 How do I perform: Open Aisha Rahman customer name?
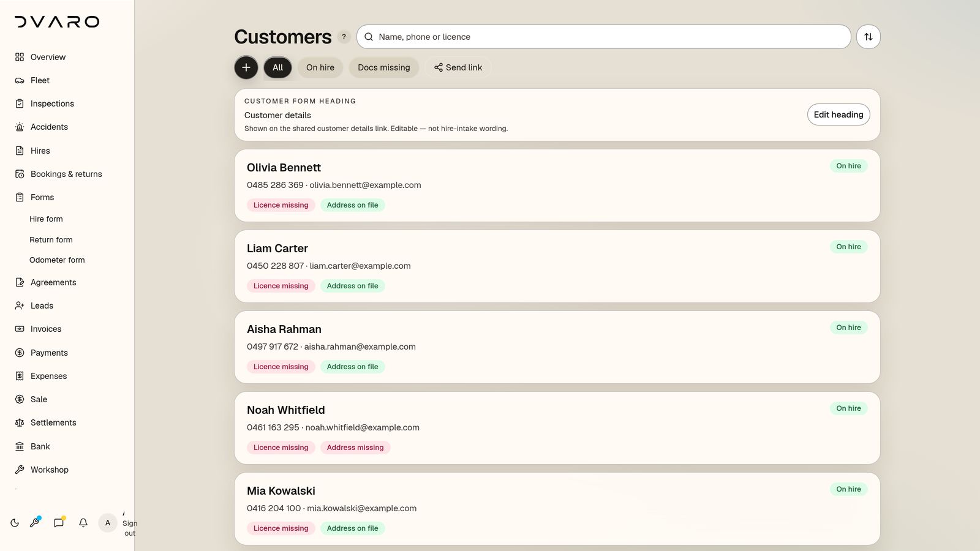(284, 329)
